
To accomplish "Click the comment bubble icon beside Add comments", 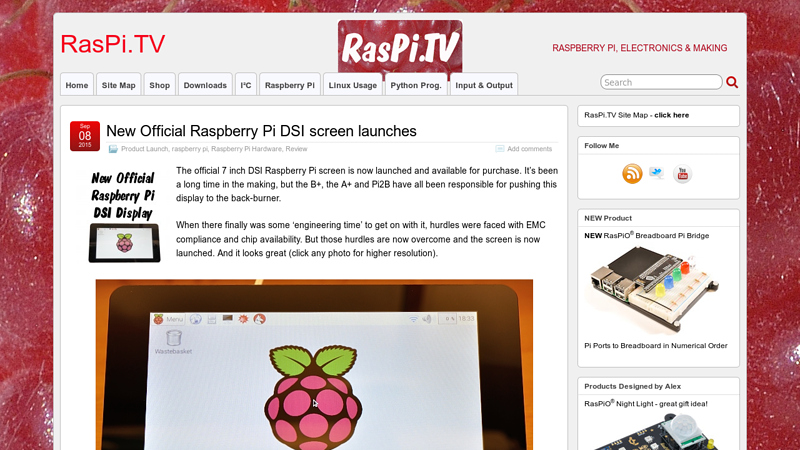I will (x=499, y=149).
